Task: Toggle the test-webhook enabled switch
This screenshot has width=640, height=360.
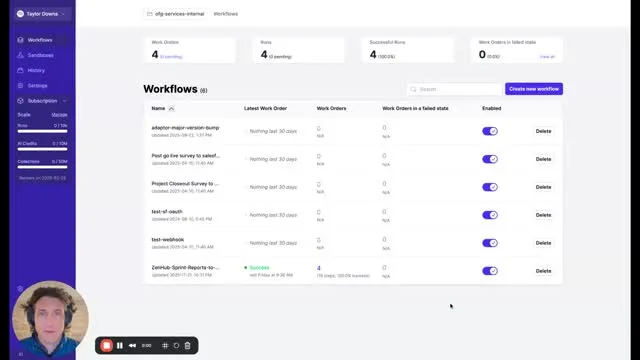Action: pos(490,243)
